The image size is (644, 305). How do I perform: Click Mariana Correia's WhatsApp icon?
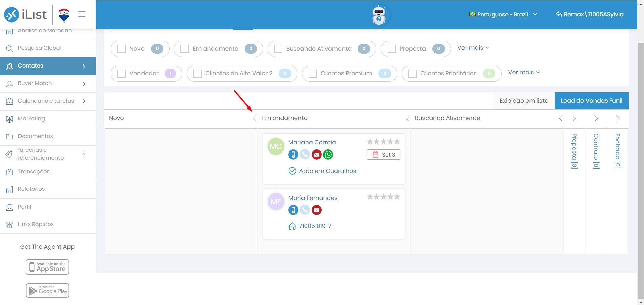[328, 155]
